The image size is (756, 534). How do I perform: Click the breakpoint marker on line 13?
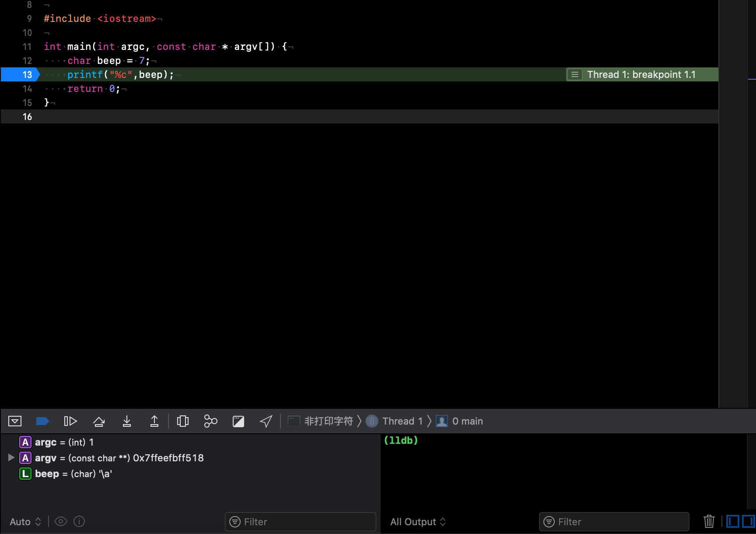20,74
